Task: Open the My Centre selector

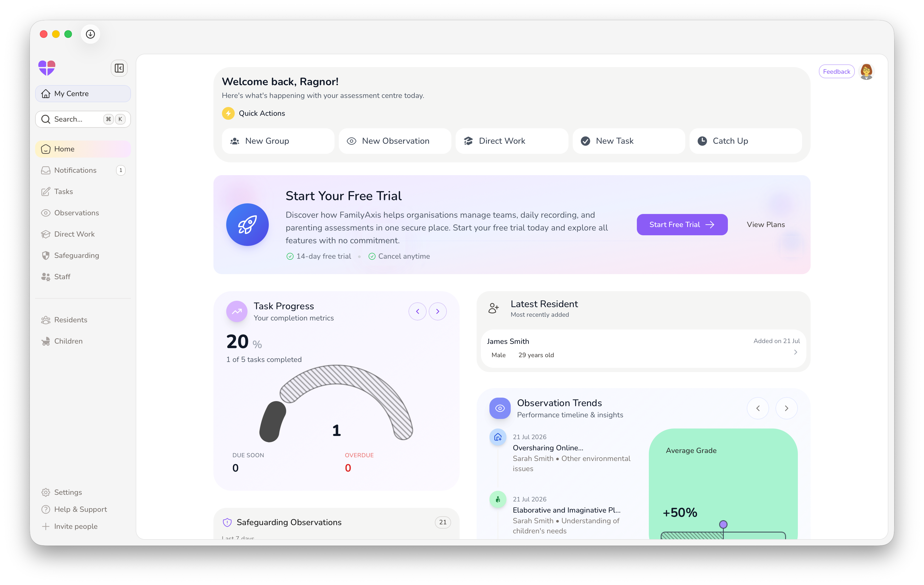Action: click(83, 94)
